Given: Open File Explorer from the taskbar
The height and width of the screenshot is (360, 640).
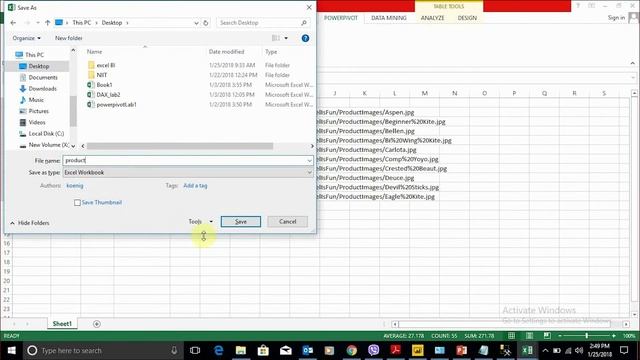Looking at the screenshot, I should [x=241, y=350].
